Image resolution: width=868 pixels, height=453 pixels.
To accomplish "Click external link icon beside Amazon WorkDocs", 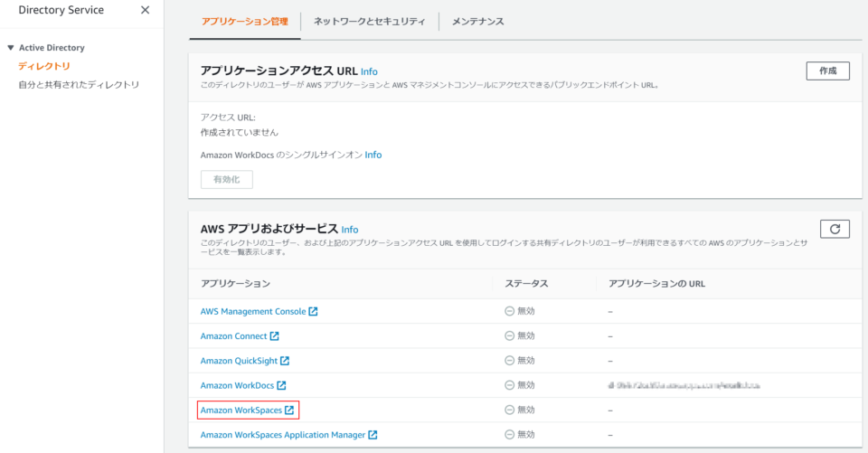I will [281, 385].
